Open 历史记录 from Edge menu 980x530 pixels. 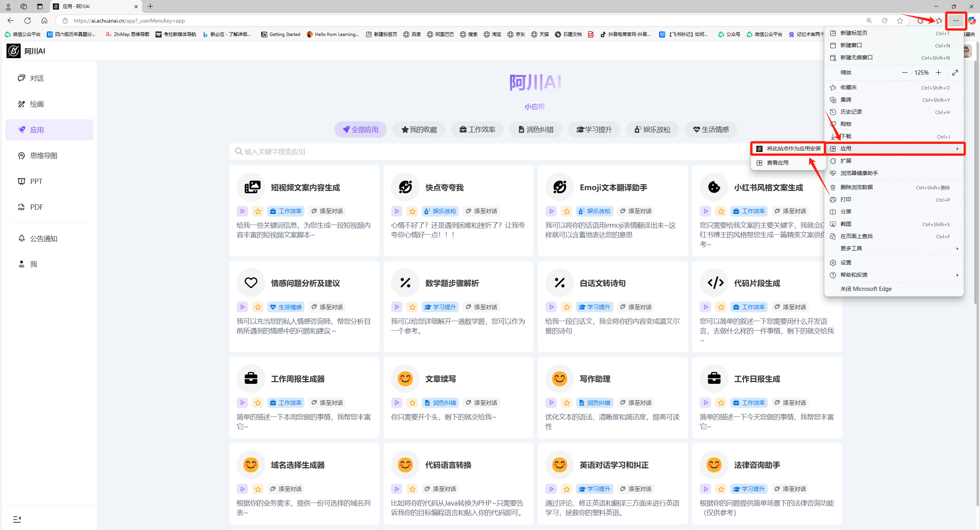894,112
